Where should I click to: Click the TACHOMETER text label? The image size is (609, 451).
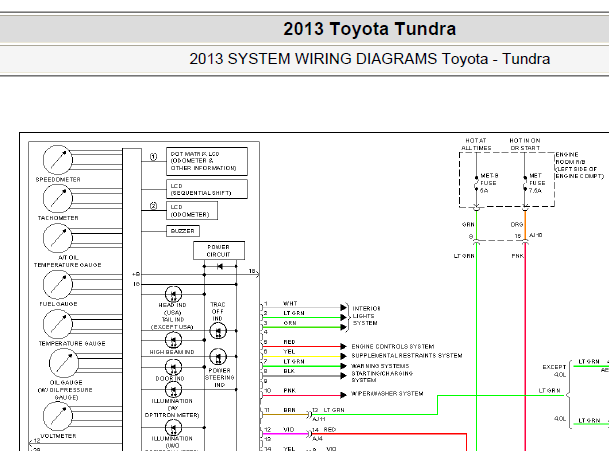pos(58,218)
